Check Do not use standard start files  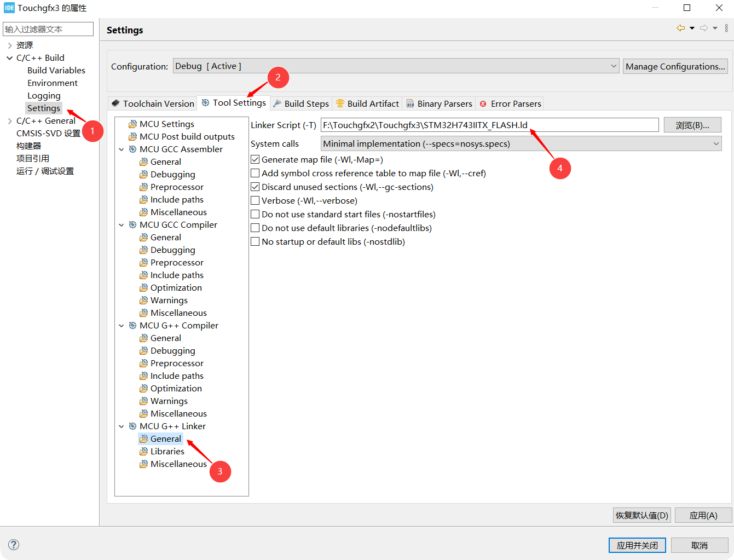click(x=255, y=214)
